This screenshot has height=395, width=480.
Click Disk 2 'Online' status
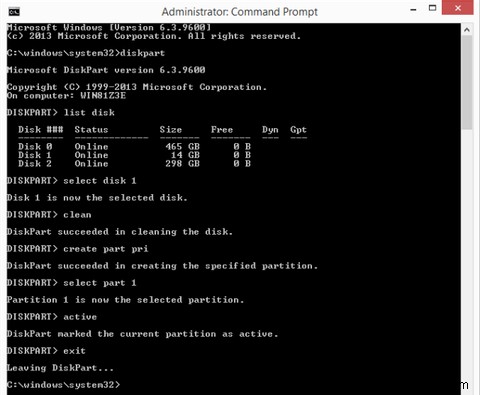tap(91, 164)
